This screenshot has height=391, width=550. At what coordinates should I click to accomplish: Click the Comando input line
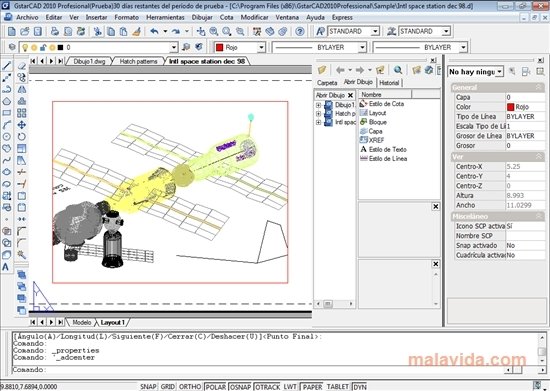point(258,370)
